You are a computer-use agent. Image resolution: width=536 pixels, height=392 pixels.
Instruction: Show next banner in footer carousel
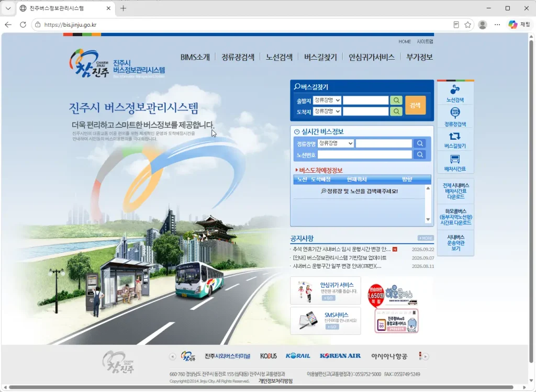click(425, 356)
